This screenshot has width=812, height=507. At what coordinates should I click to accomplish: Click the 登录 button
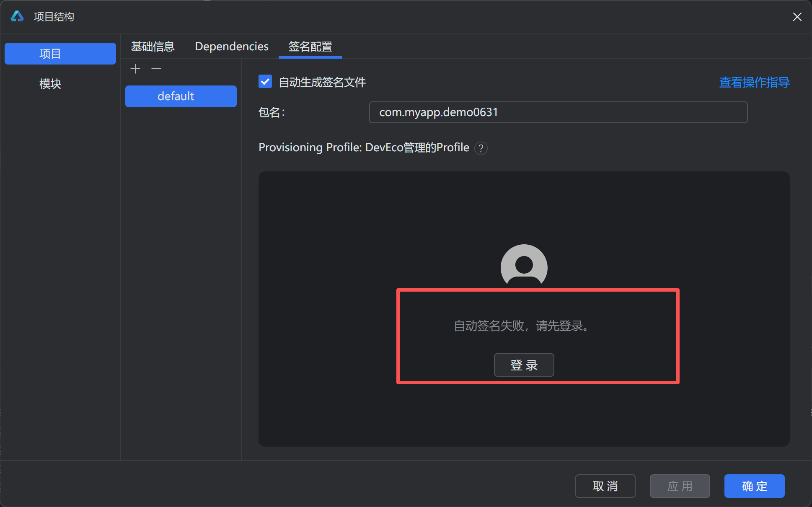[x=524, y=365]
